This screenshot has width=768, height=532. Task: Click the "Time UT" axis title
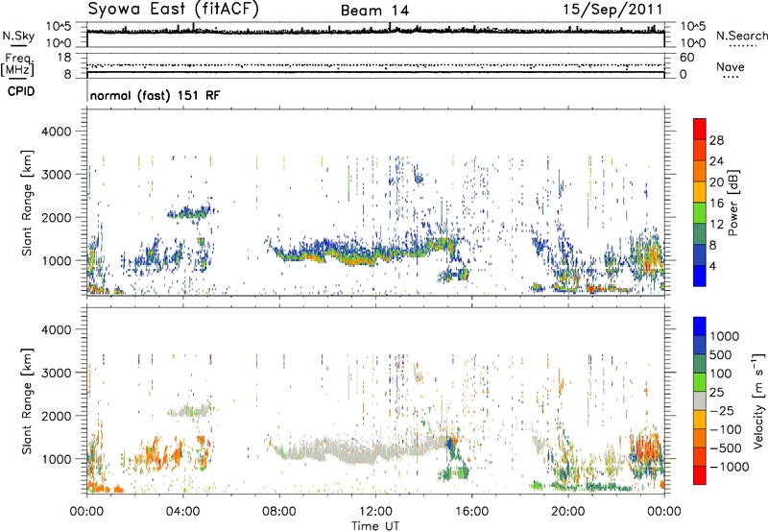coord(375,526)
